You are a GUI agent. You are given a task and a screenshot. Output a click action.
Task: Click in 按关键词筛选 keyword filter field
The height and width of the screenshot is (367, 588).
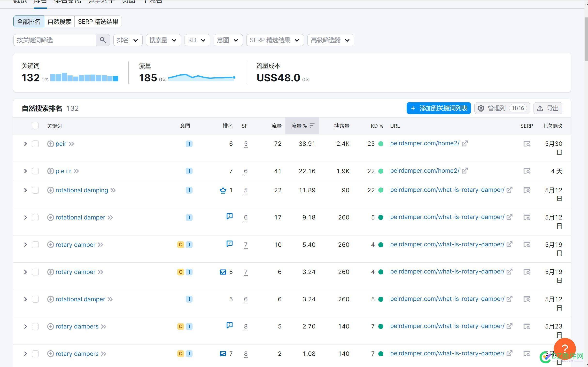[54, 40]
